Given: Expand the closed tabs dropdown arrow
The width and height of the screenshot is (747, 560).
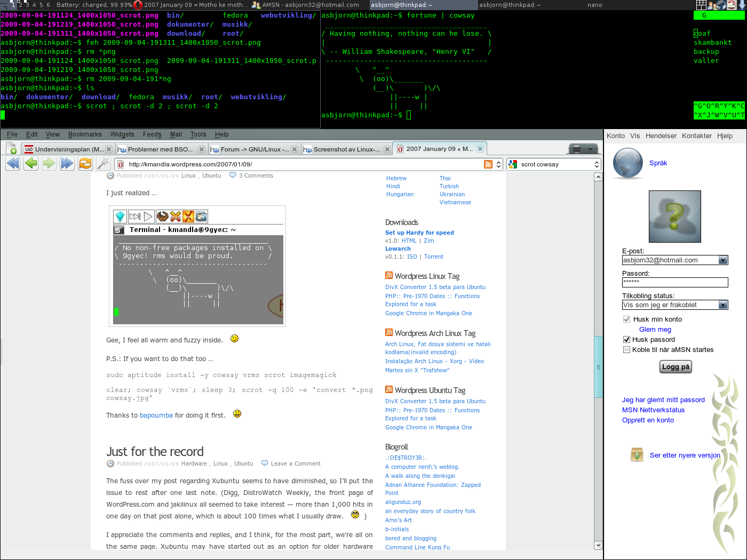Looking at the screenshot, I should pyautogui.click(x=590, y=149).
